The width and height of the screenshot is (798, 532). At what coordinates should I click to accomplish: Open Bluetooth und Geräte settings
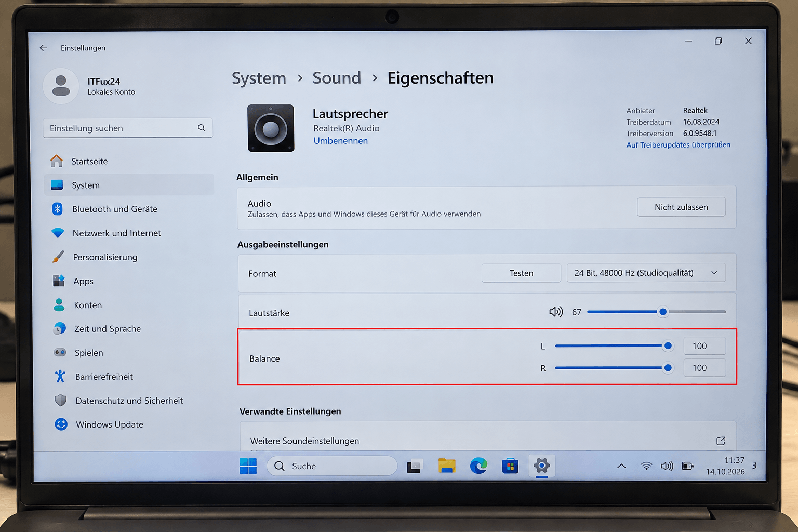click(129, 209)
